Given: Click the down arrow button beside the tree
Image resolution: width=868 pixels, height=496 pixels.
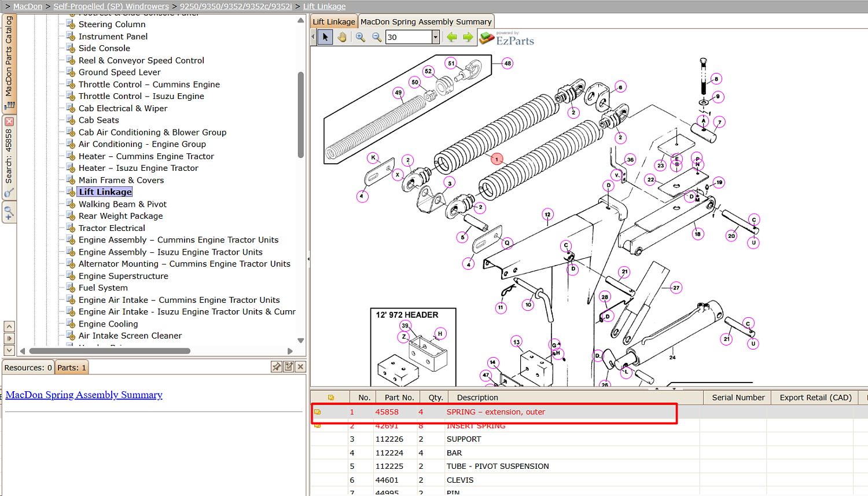Looking at the screenshot, I should [x=9, y=350].
